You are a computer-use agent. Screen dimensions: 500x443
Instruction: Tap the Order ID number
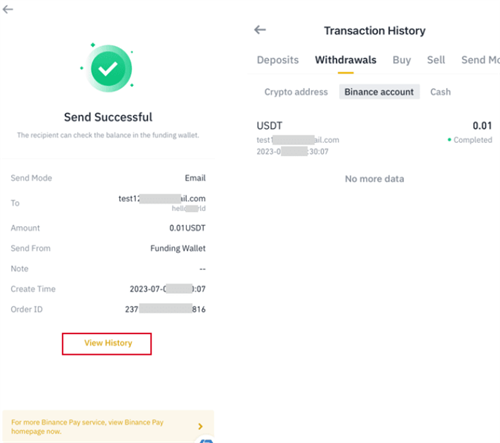[x=165, y=309]
